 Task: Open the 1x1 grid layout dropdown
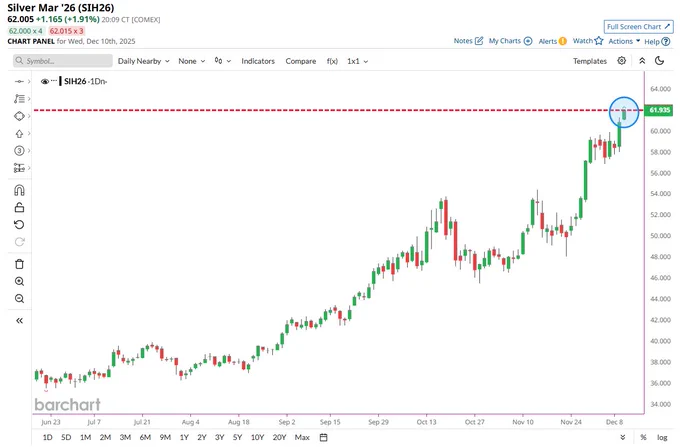[x=357, y=61]
